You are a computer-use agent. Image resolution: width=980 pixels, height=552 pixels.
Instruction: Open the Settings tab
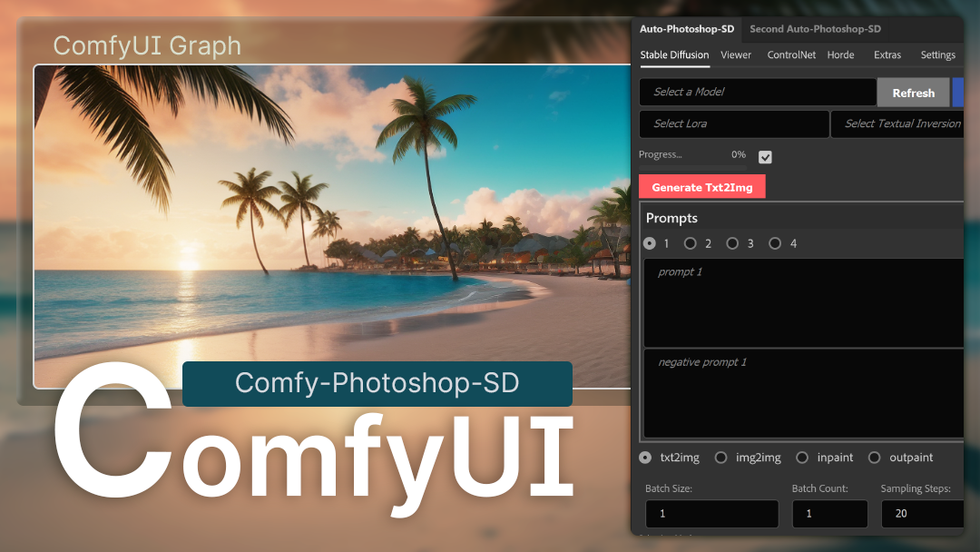pos(937,54)
